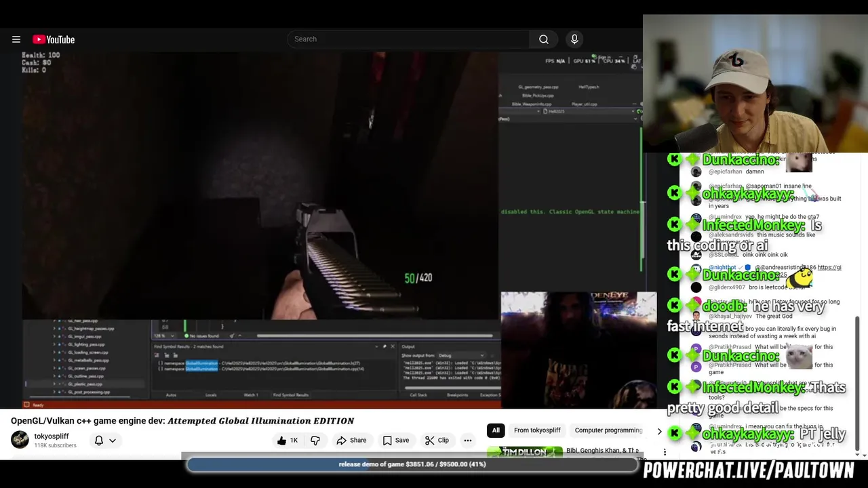868x488 pixels.
Task: Open Find Symbol Results window options dropdown
Action: [x=376, y=346]
